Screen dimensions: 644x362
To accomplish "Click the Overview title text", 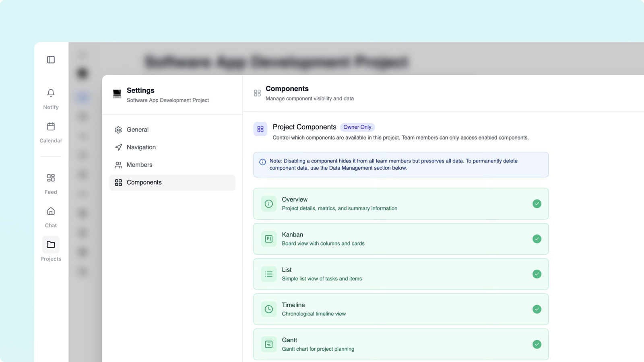I will pyautogui.click(x=295, y=200).
